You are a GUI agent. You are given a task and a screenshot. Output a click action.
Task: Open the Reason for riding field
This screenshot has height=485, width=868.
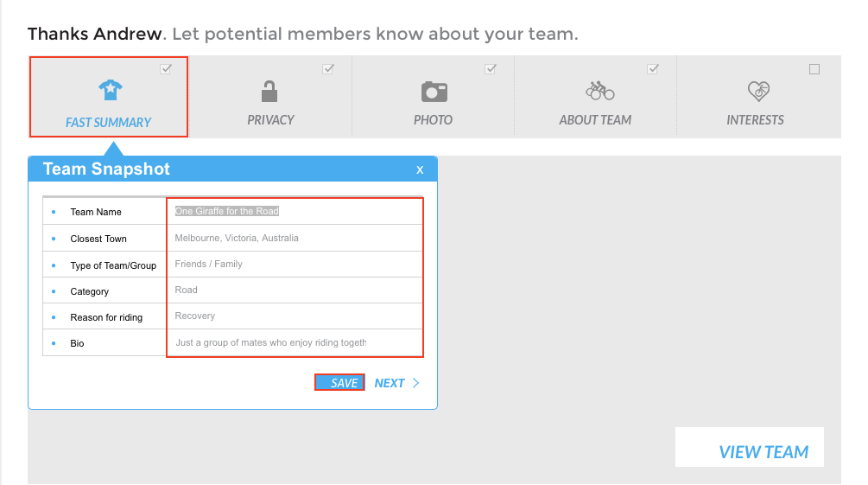(295, 316)
